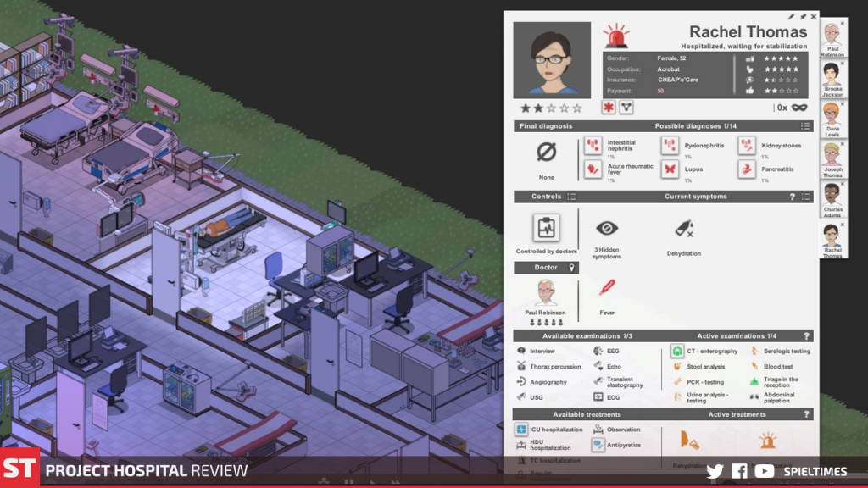Click the None final diagnosis symbol

tap(547, 152)
